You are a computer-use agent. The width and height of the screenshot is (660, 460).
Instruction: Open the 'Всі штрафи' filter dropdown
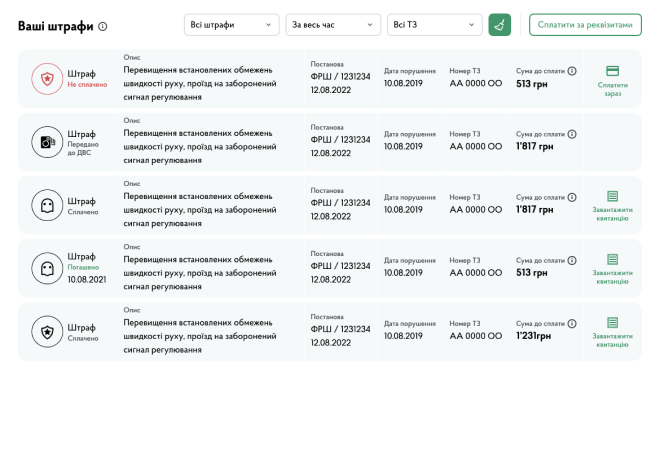coord(232,25)
